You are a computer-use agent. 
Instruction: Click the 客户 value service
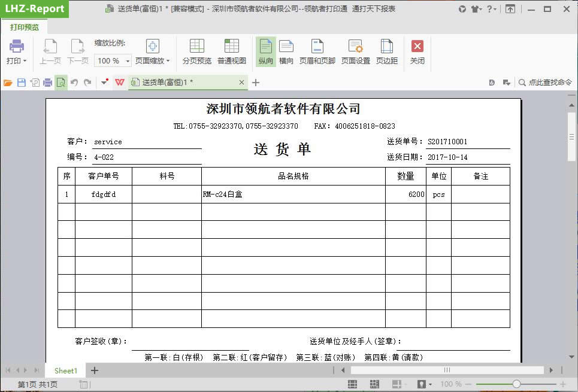108,142
